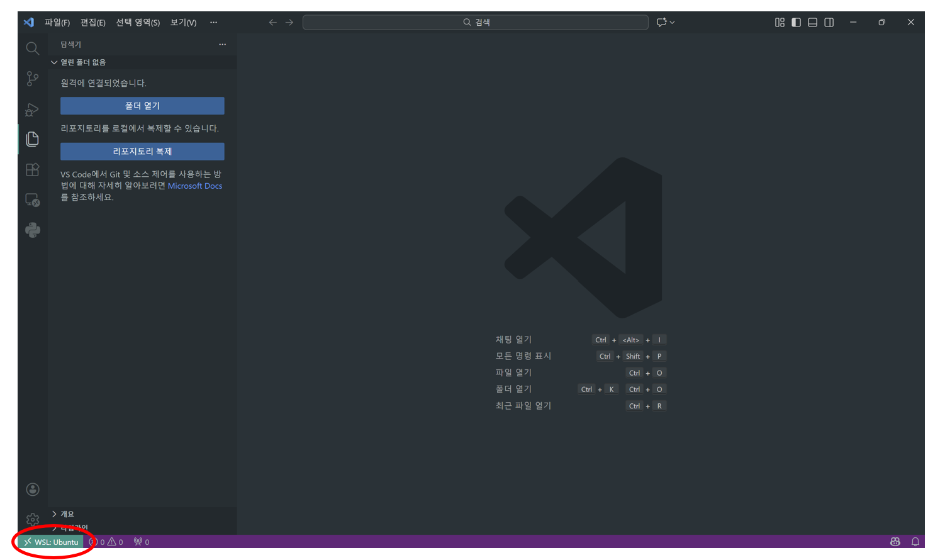
Task: Open the Source Control view
Action: click(33, 79)
